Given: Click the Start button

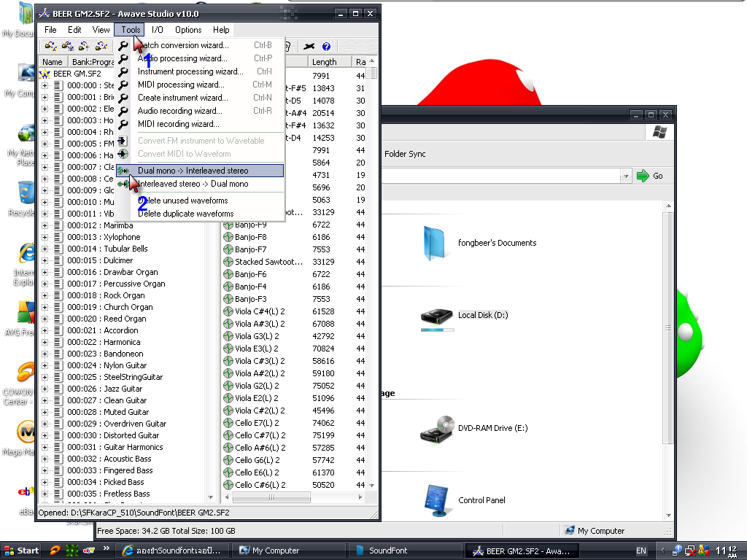Looking at the screenshot, I should coord(21,551).
